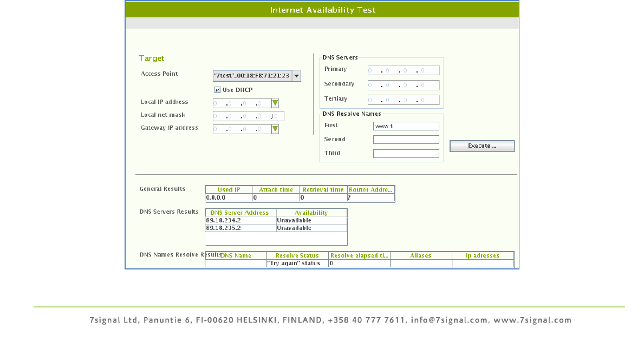Screen dimensions: 644x349
Task: Click the 'Unavailable' cell for 89.18.235.2
Action: point(312,228)
